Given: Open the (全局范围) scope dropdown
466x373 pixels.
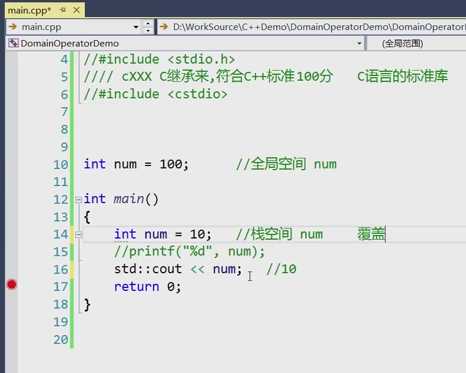Looking at the screenshot, I should (x=416, y=43).
